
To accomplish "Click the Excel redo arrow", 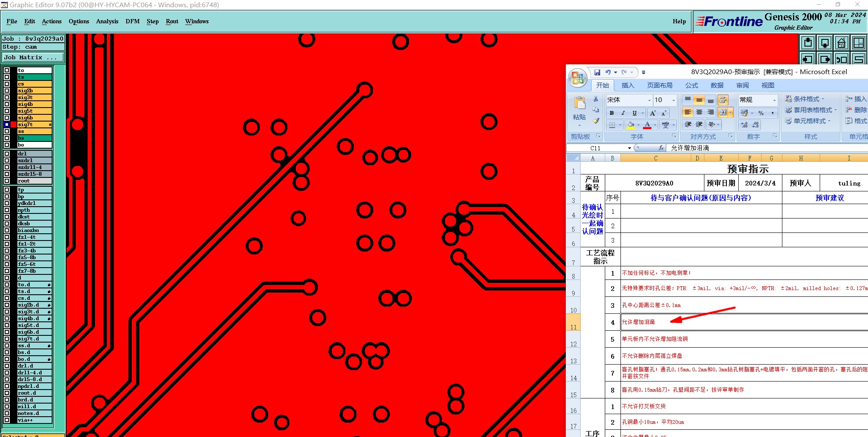I will (x=624, y=72).
